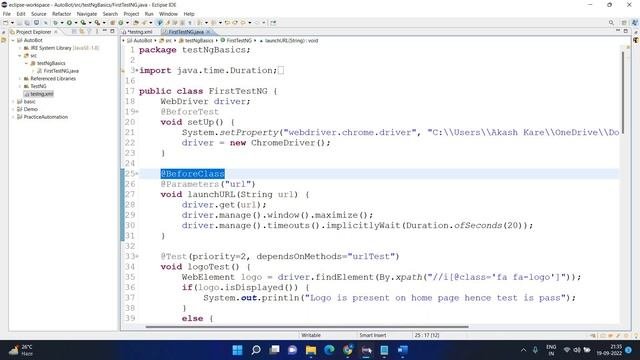Maximize the Project Explorer view
This screenshot has height=360, width=640.
coord(112,31)
